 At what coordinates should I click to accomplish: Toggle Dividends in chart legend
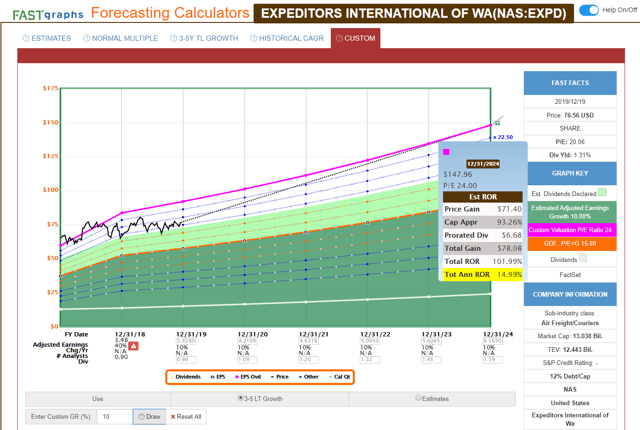tap(186, 377)
